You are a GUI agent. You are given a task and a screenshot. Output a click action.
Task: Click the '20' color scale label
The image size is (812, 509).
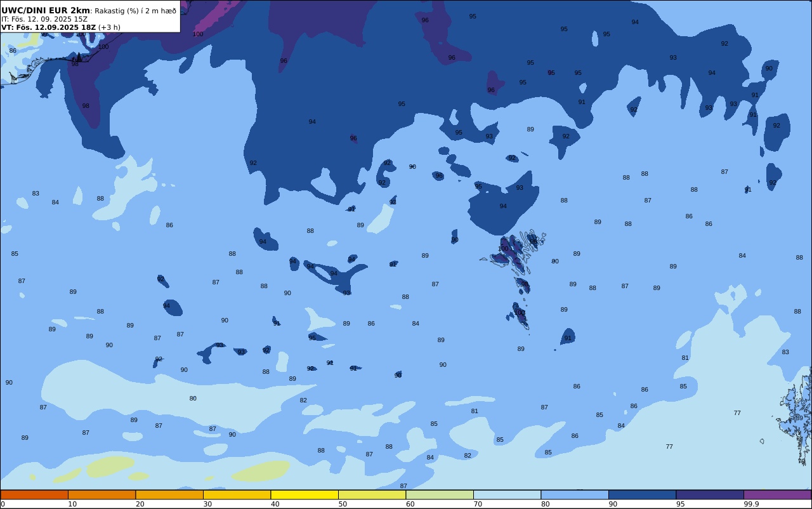(140, 504)
